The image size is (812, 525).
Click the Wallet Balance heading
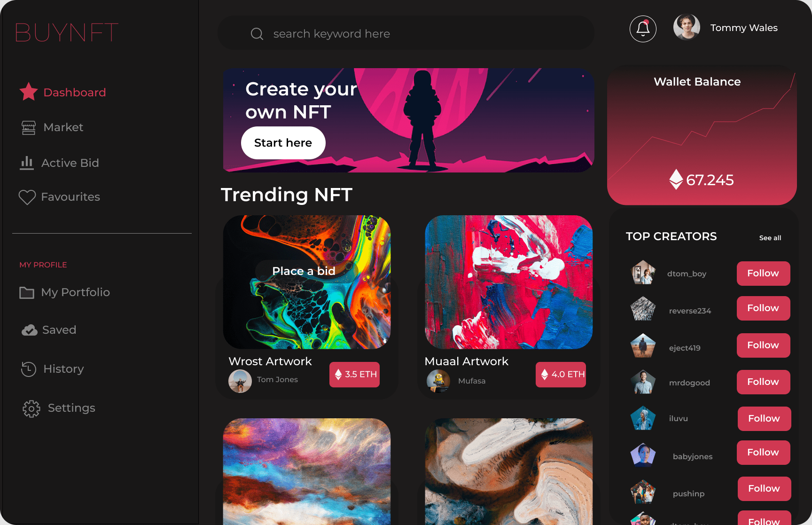[697, 82]
